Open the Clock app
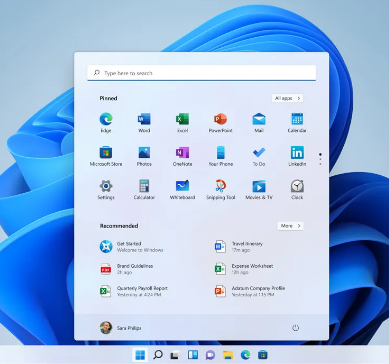The width and height of the screenshot is (389, 364). [297, 189]
